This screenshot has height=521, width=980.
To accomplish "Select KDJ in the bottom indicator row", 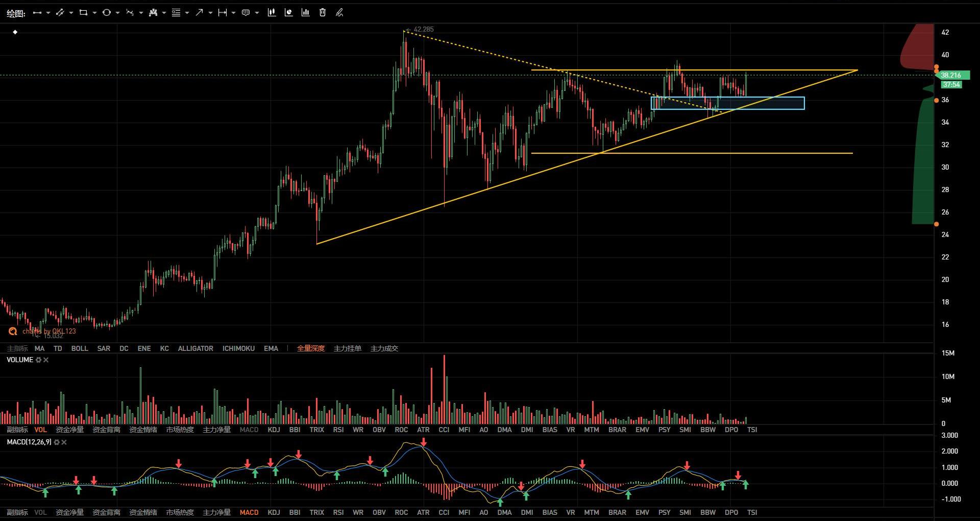I will point(274,512).
